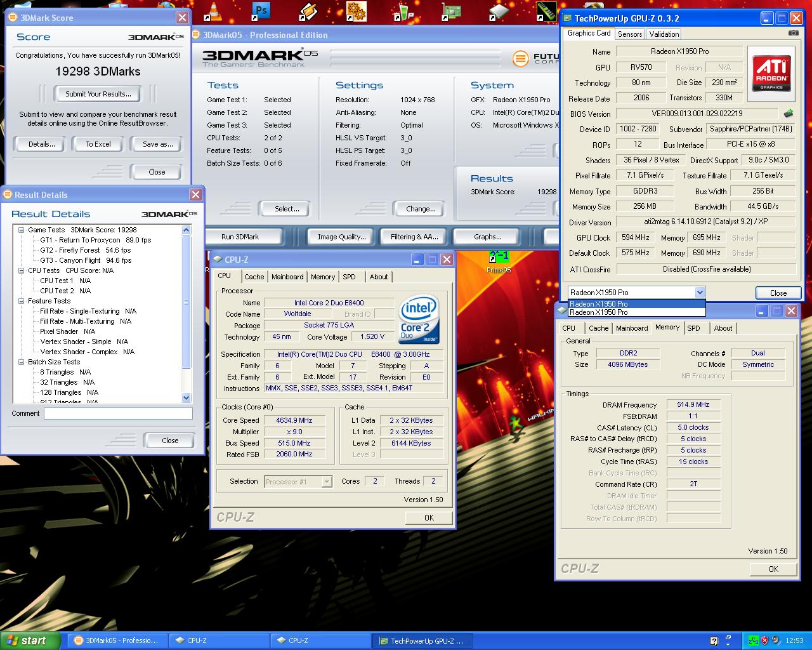
Task: Open the green circuit board desktop shortcut
Action: pyautogui.click(x=450, y=11)
